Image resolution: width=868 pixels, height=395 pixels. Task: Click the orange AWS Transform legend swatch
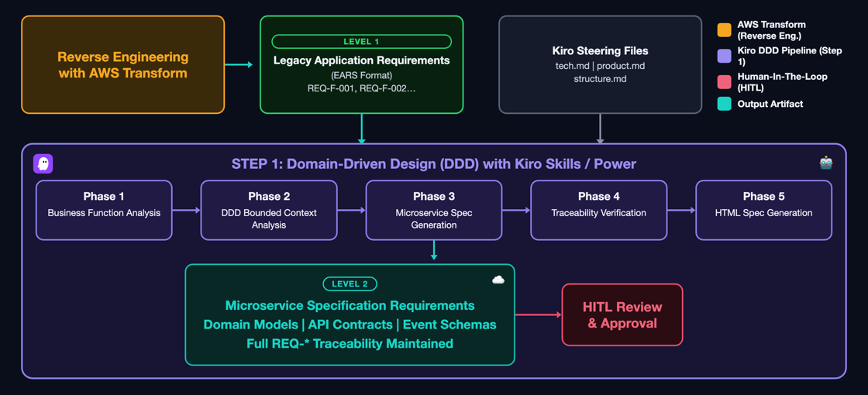[x=724, y=31]
